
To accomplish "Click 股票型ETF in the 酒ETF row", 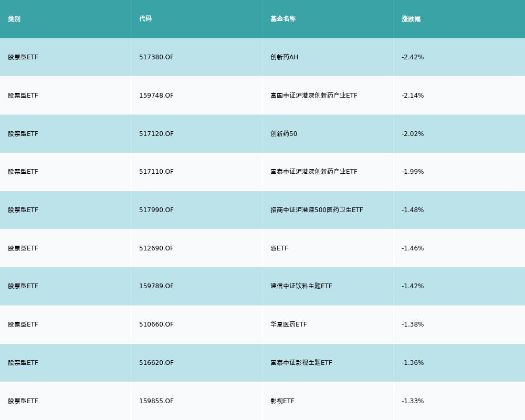I will point(23,248).
